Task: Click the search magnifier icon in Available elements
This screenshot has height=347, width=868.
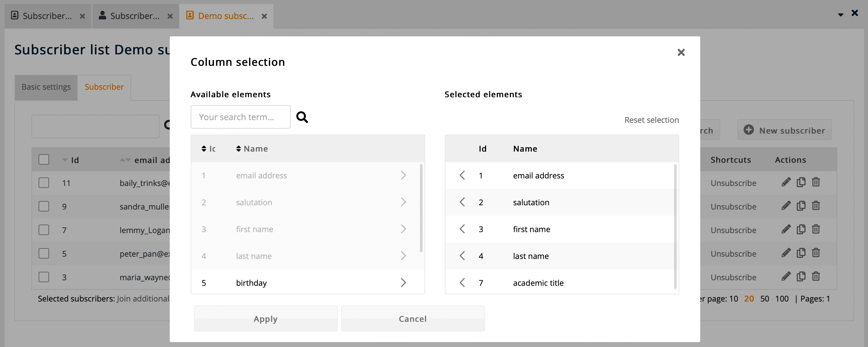Action: point(302,117)
